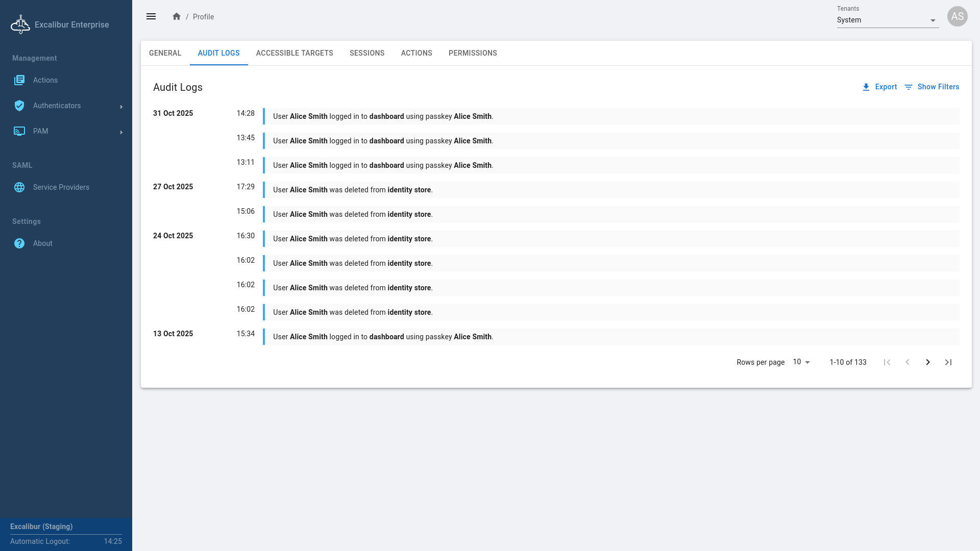This screenshot has height=551, width=980.
Task: Go to next page of audit logs
Action: coord(927,362)
